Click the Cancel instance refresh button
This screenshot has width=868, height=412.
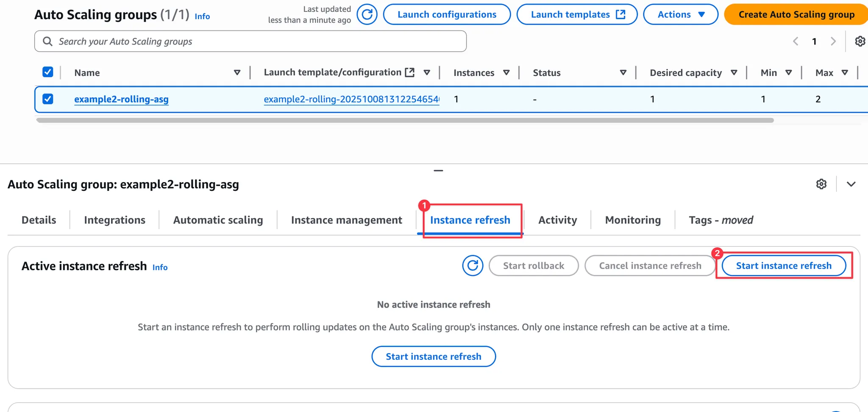(x=650, y=266)
